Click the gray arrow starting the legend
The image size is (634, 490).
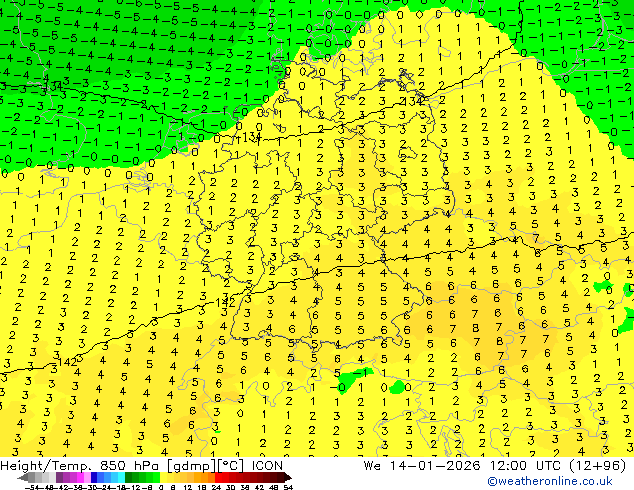click(23, 477)
